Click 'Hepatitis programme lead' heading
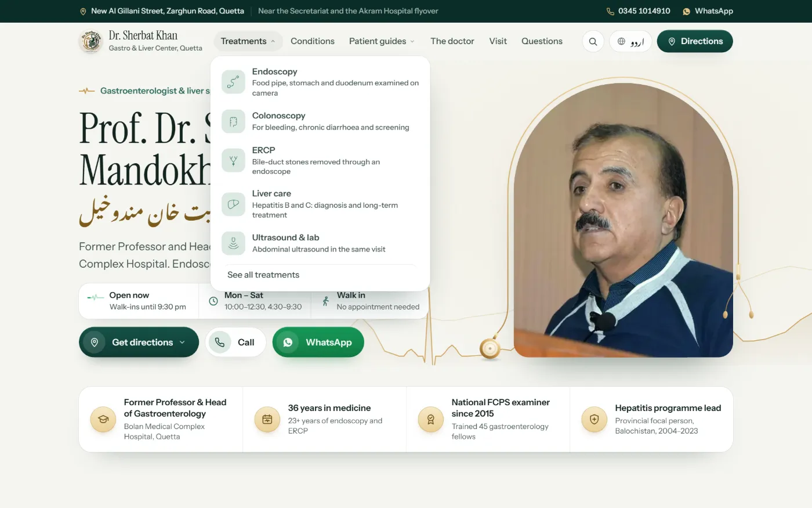Screen dimensions: 812x508 (668, 408)
